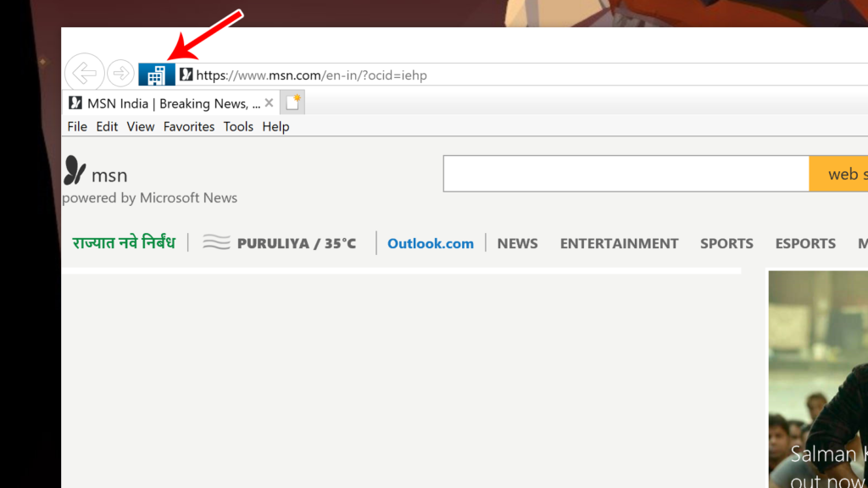Open a new tab with the new-tab button
The width and height of the screenshot is (868, 488).
pyautogui.click(x=292, y=103)
